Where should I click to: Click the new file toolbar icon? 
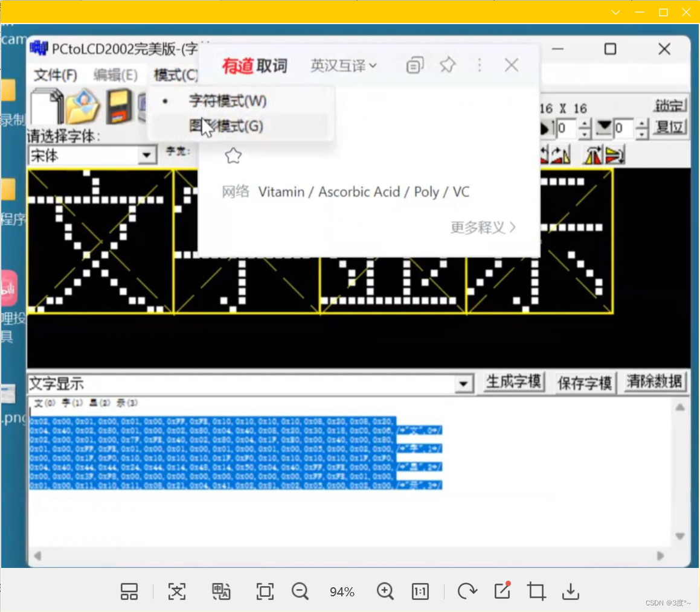click(x=47, y=107)
